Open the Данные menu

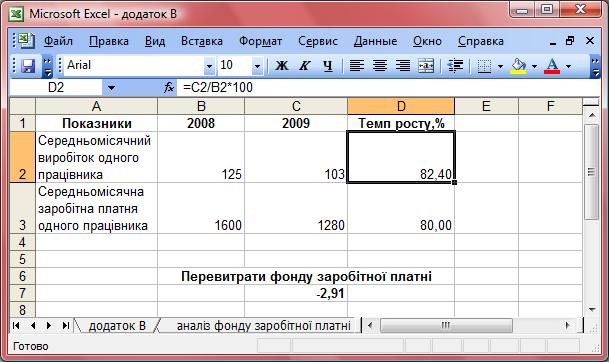(375, 41)
